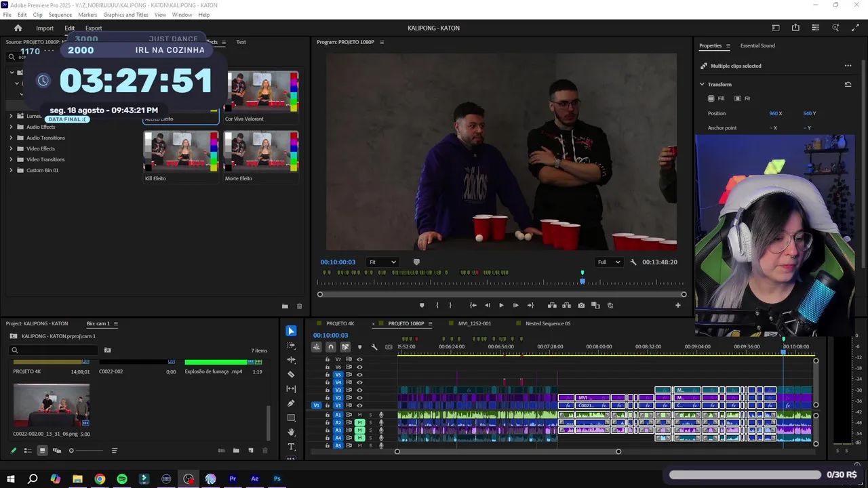Collapse the Transform section
This screenshot has width=868, height=488.
702,84
